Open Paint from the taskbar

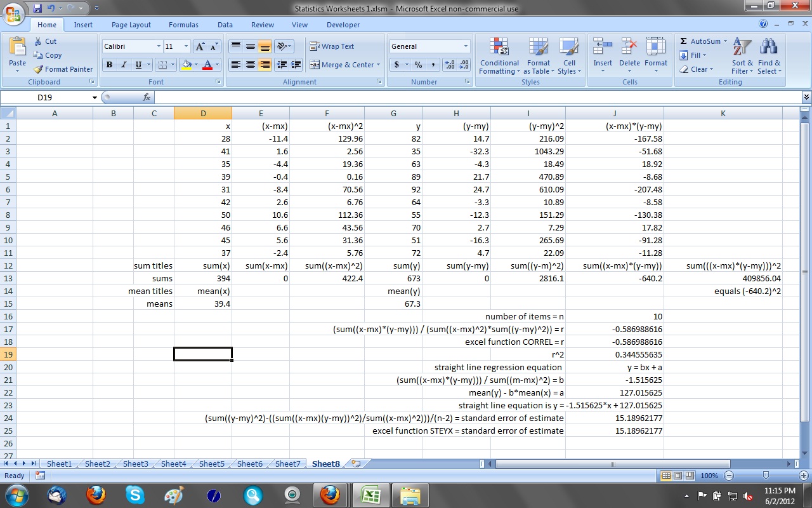(174, 495)
